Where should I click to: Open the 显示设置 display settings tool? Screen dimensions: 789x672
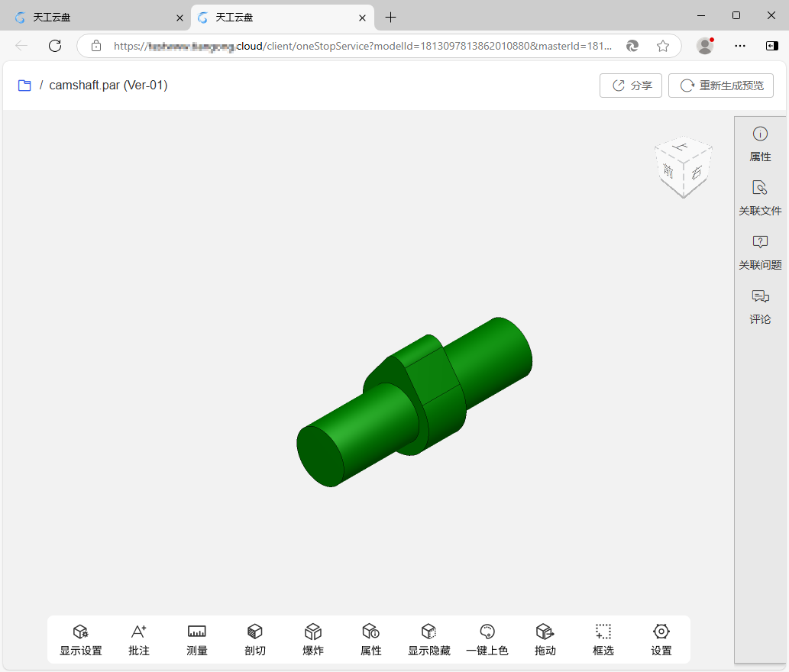[x=80, y=640]
